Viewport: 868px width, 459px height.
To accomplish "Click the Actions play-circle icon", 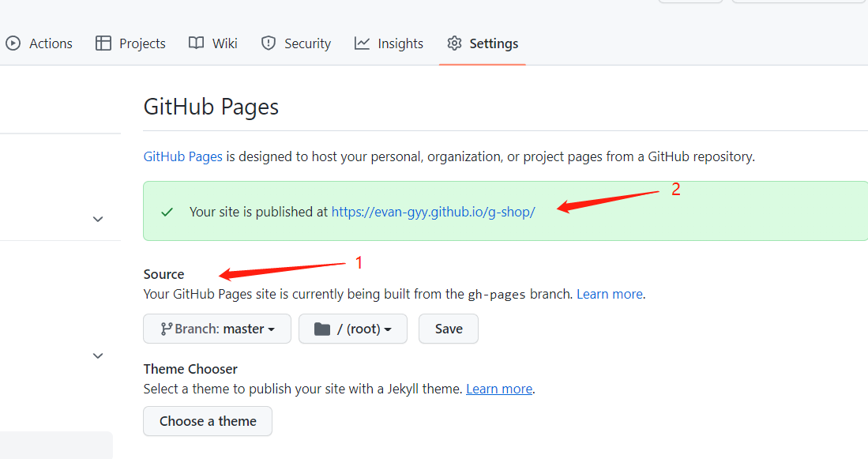I will click(13, 43).
